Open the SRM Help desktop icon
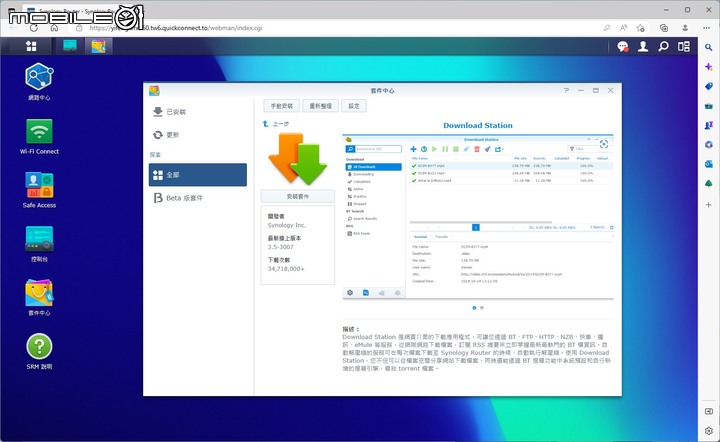 pos(39,352)
